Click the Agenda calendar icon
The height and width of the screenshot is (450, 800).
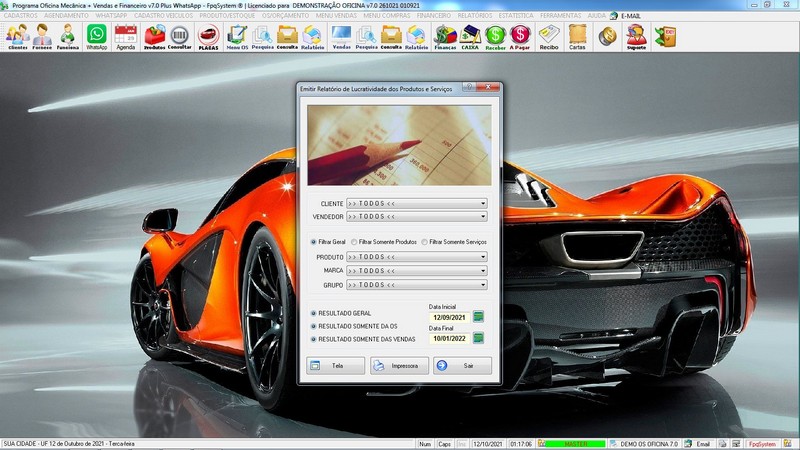125,37
